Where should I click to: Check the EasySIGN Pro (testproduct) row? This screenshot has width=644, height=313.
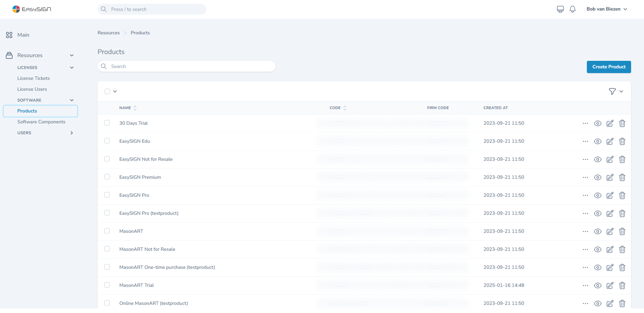107,213
